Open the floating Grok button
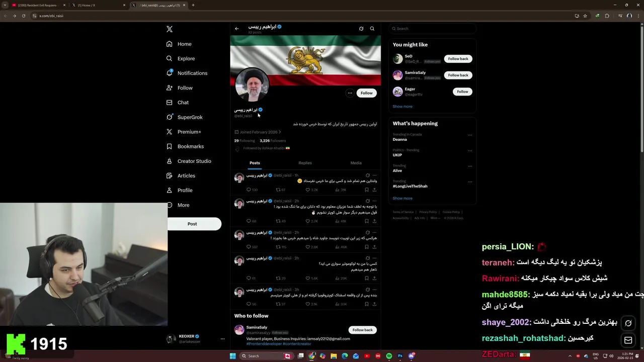Image resolution: width=644 pixels, height=362 pixels. (x=628, y=323)
